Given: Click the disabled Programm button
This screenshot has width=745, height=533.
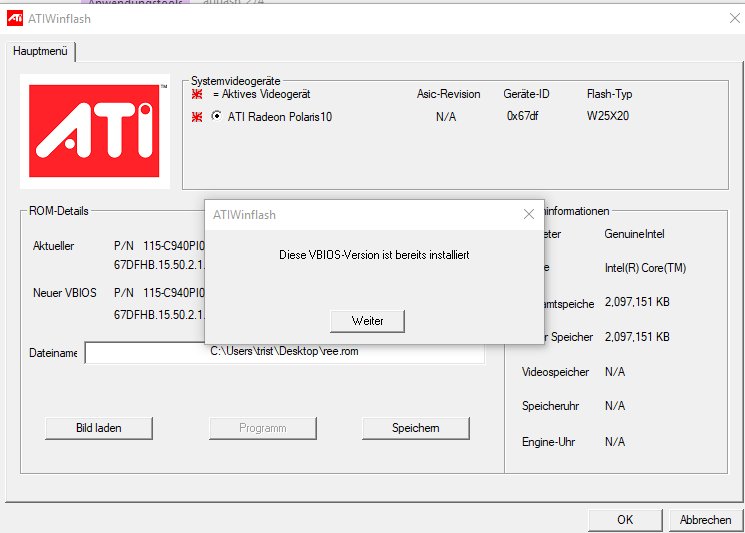Looking at the screenshot, I should (x=263, y=428).
